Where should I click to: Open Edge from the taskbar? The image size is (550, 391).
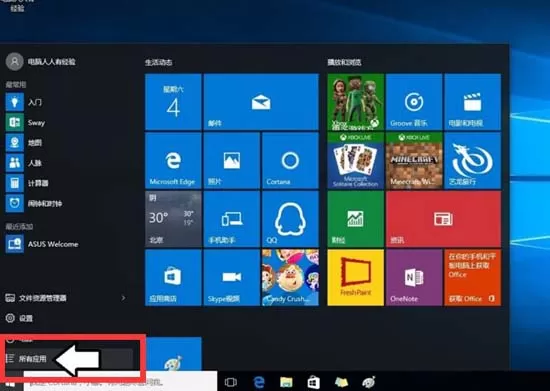pos(259,382)
